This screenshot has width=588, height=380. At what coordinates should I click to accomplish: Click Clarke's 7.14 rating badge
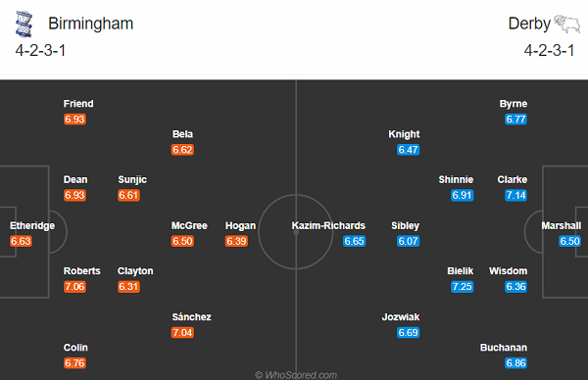[x=516, y=195]
